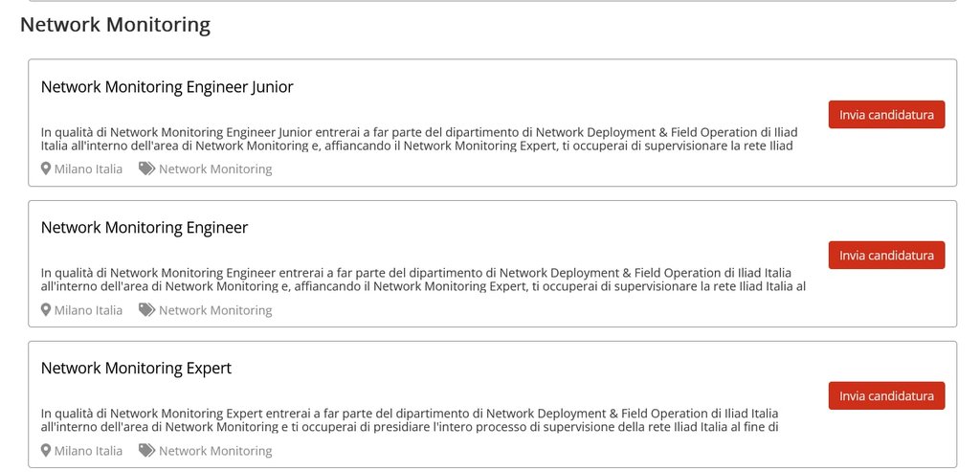This screenshot has height=472, width=980.
Task: Apply to Network Monitoring Expert via Invia candidatura
Action: coord(886,395)
